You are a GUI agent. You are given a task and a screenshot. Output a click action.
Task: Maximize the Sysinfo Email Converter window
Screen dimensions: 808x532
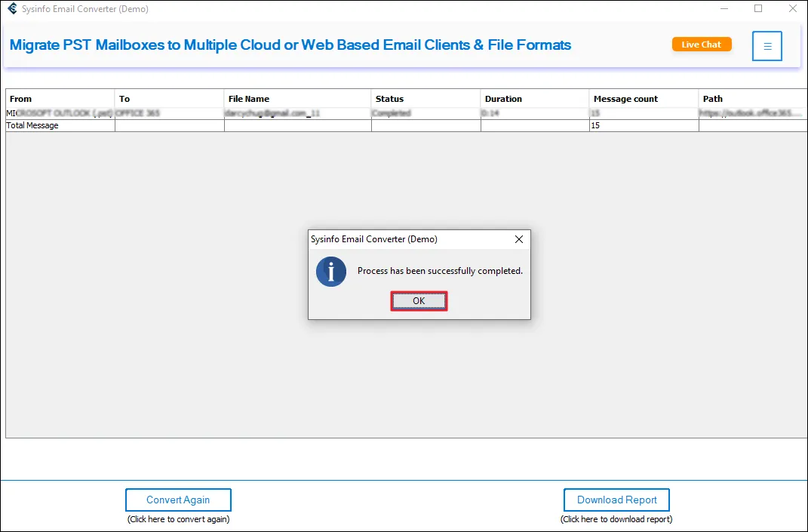758,9
